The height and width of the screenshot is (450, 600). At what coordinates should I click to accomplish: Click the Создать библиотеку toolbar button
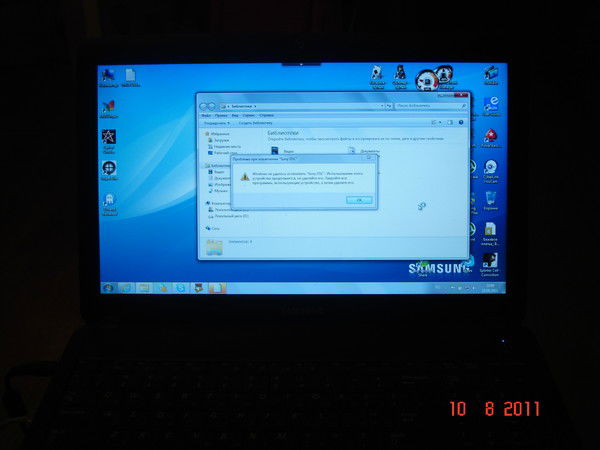251,123
